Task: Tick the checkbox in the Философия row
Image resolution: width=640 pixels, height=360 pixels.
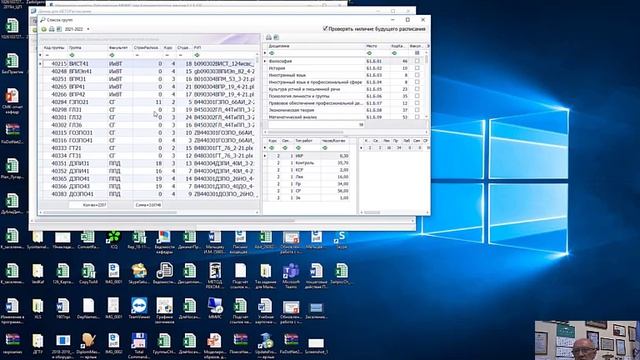Action: pos(417,61)
